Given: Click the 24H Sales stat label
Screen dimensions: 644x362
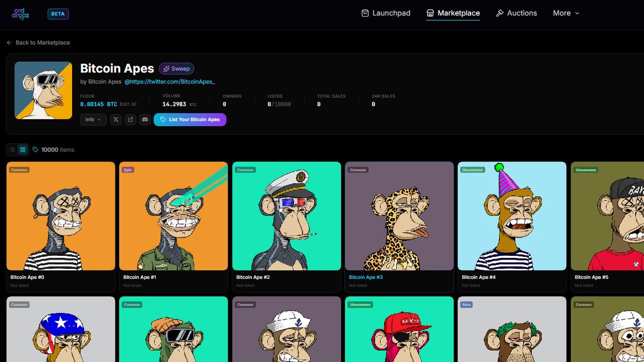Looking at the screenshot, I should point(383,96).
